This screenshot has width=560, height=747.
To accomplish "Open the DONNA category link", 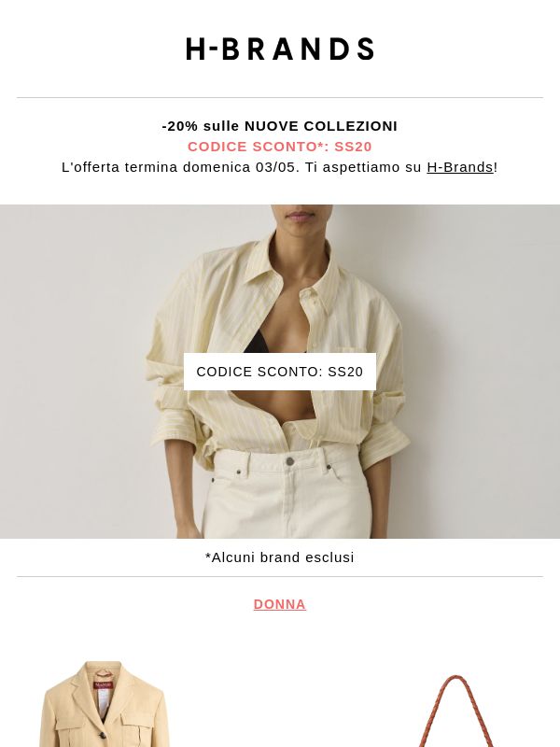I will [x=280, y=604].
